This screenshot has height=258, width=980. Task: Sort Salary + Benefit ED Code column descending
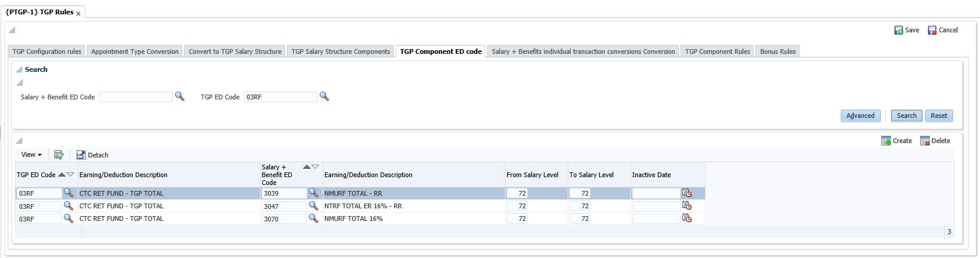tap(316, 167)
